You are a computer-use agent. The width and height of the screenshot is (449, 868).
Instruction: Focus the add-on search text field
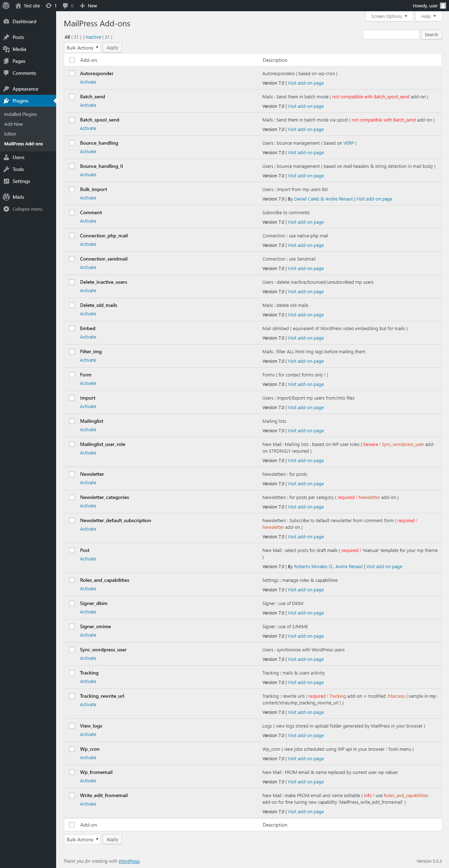point(391,34)
